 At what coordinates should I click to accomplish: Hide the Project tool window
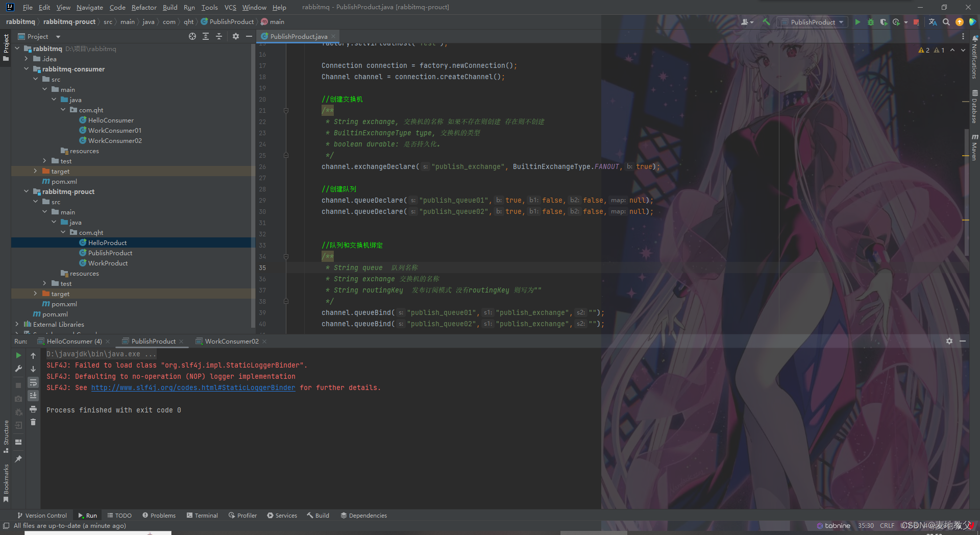249,36
